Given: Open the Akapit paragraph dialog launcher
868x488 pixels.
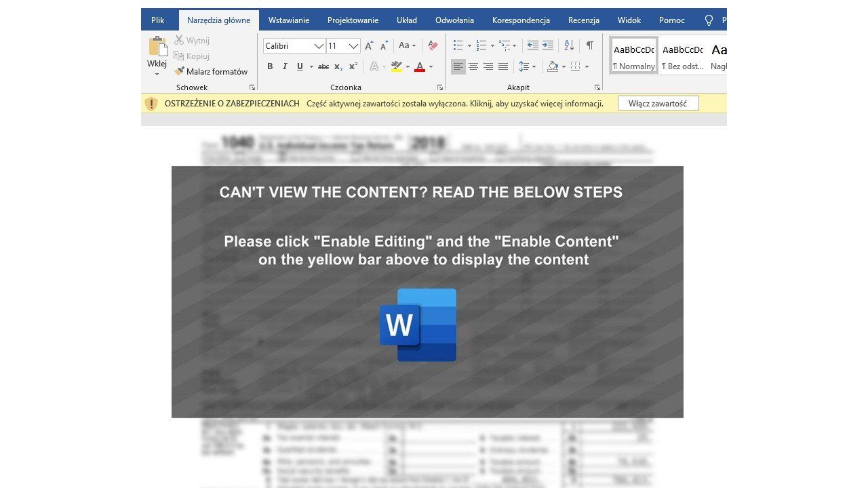Looking at the screenshot, I should (x=597, y=87).
